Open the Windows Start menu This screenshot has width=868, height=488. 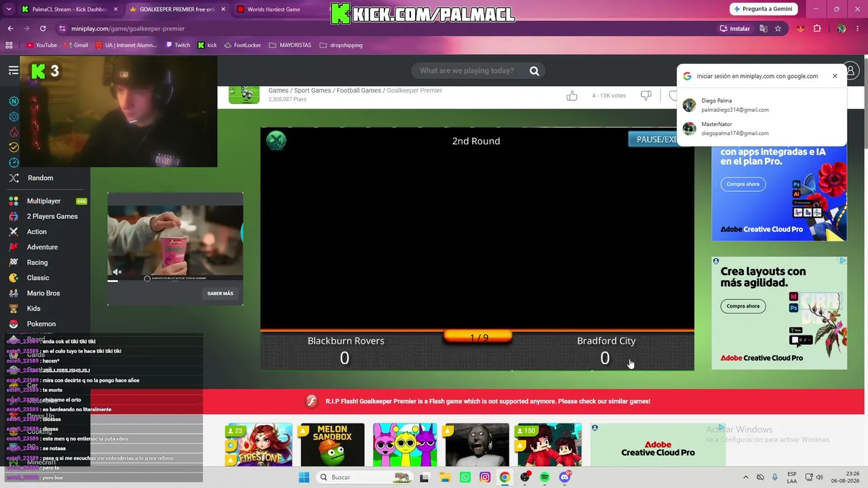coord(304,477)
